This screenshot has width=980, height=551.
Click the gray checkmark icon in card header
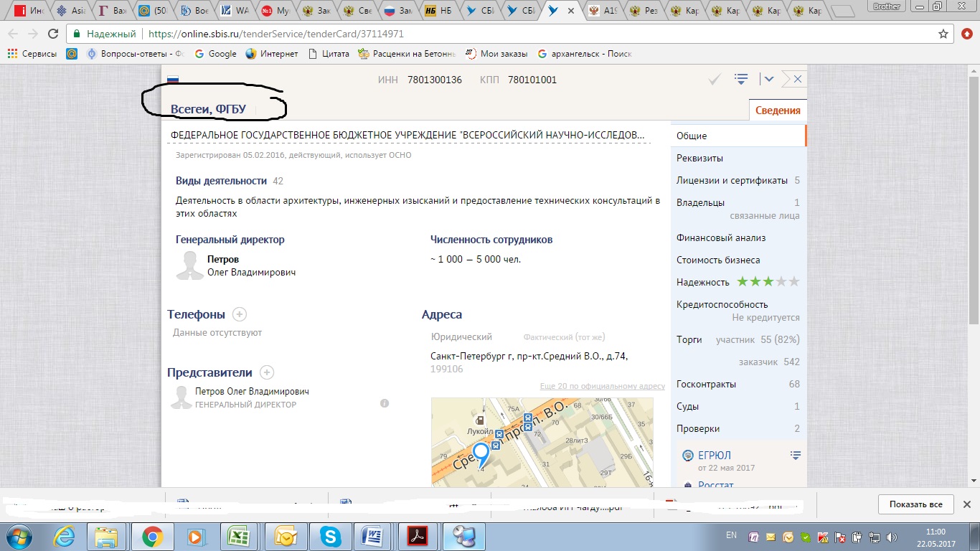[x=715, y=80]
